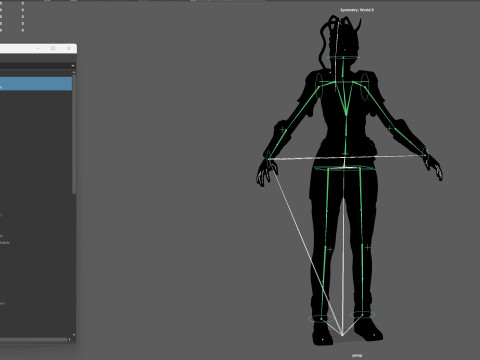This screenshot has height=360, width=480.
Task: Maximize the floating window
Action: click(x=53, y=48)
